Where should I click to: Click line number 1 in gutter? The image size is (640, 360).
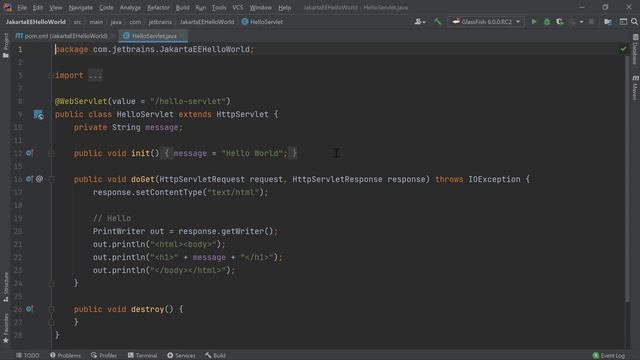tap(20, 49)
